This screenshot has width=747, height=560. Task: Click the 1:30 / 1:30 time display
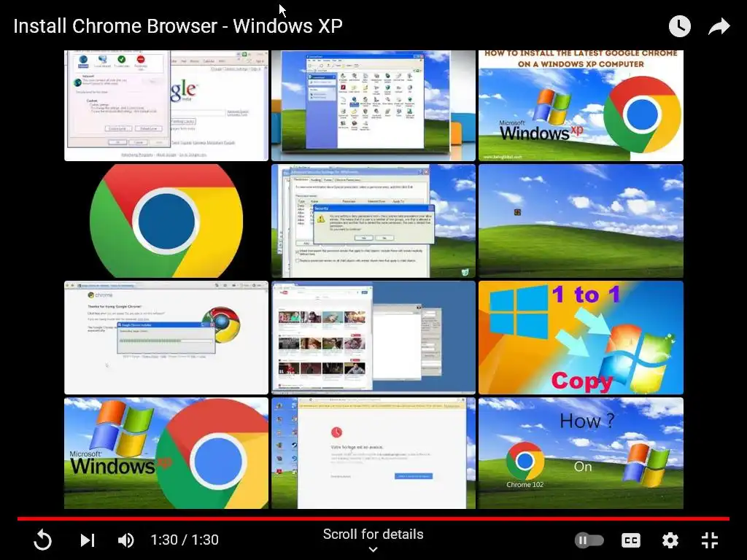coord(185,540)
